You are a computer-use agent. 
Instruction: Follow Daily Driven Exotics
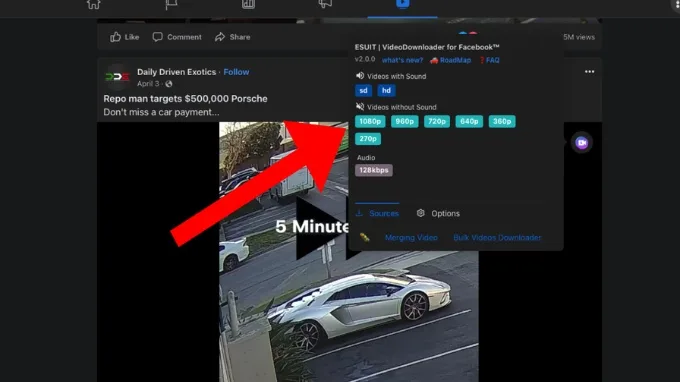pos(236,72)
